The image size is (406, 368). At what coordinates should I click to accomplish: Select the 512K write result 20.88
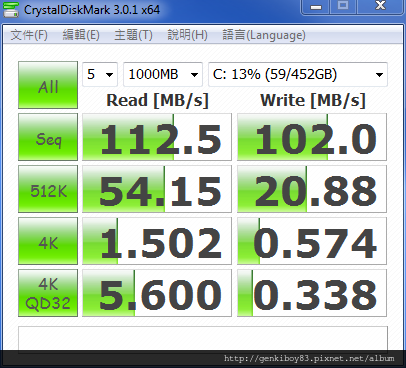point(312,189)
